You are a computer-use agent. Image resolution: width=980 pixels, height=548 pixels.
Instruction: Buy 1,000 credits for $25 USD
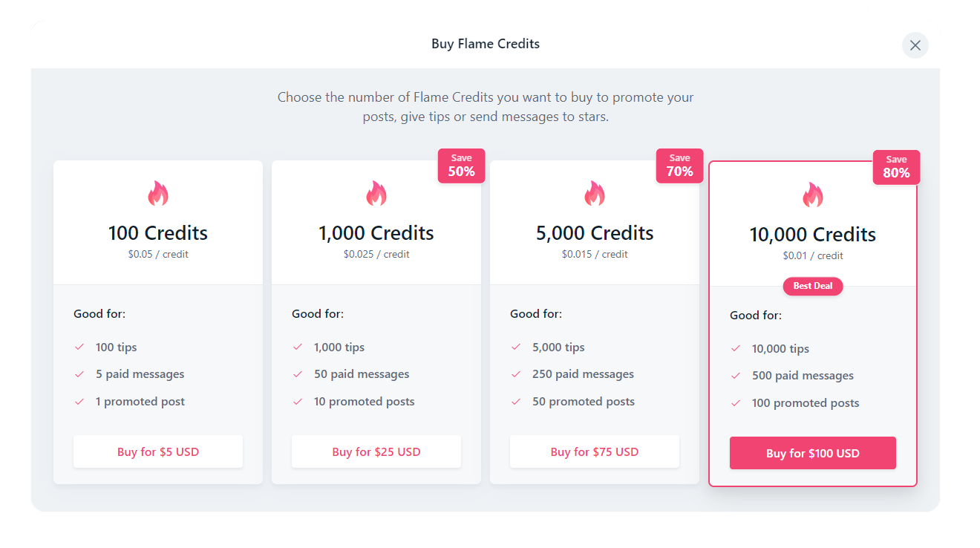[376, 451]
